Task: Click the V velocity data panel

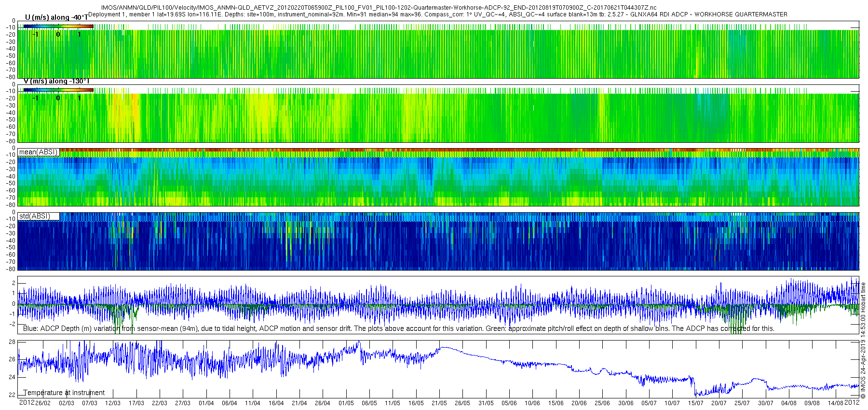Action: (x=438, y=113)
